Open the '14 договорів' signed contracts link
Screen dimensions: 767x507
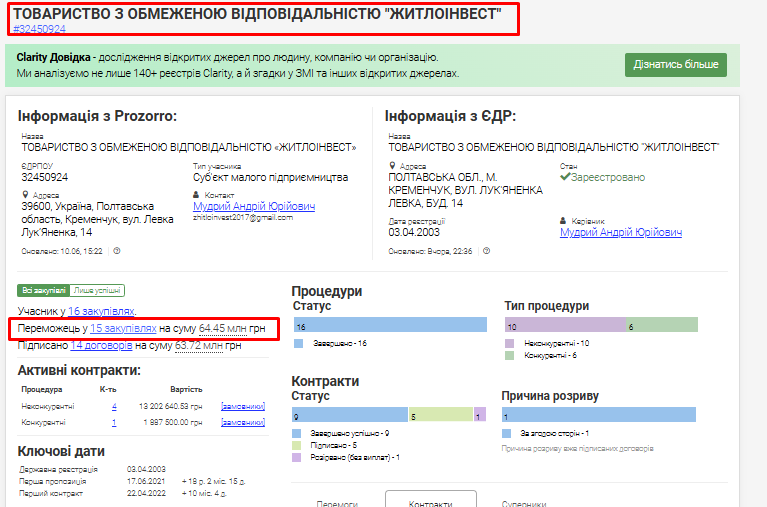coord(101,346)
